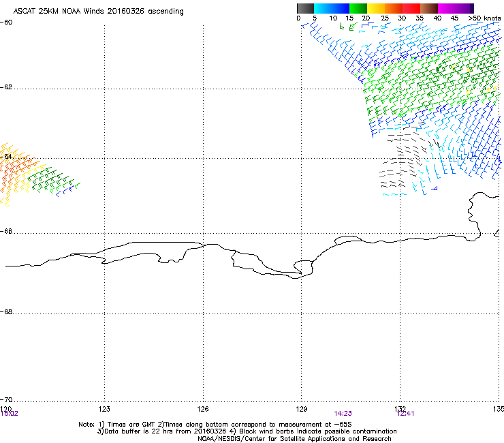
Task: Click the '-64' latitude label
Action: (x=6, y=157)
